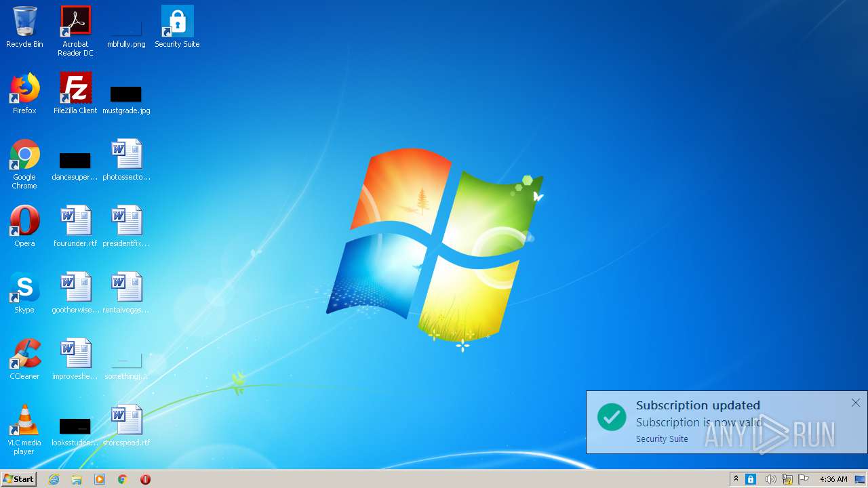Launch Skype from the desktop
The image size is (868, 488).
24,293
